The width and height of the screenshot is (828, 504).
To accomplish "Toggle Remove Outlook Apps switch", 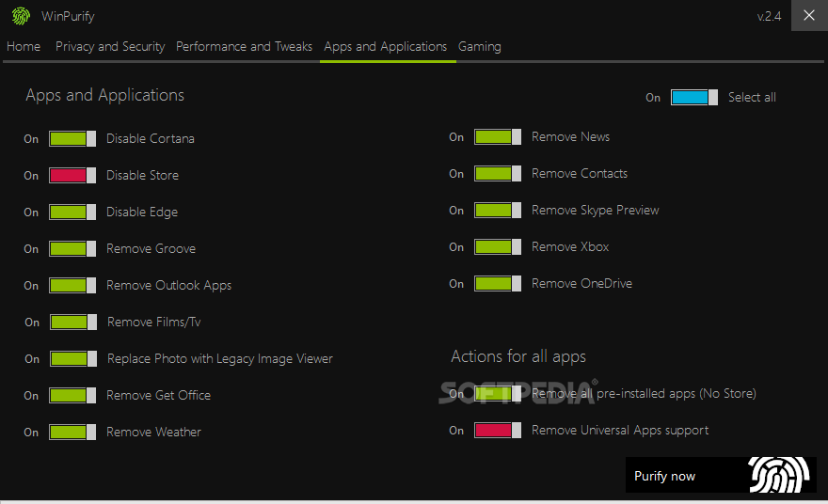I will coord(72,286).
